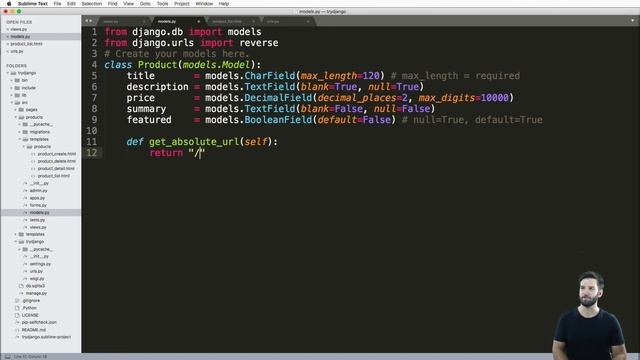Close the urls.py tab
Screen dimensions: 640x360
308,21
